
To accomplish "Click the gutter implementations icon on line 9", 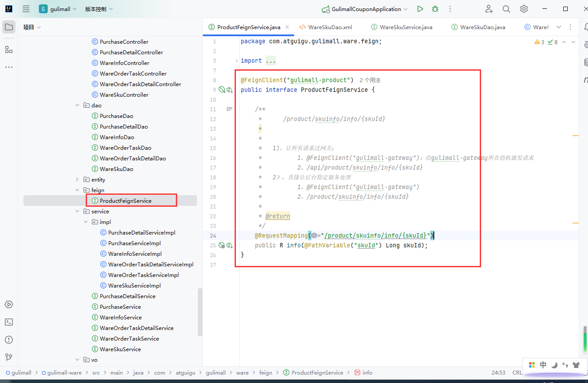I will coord(229,90).
